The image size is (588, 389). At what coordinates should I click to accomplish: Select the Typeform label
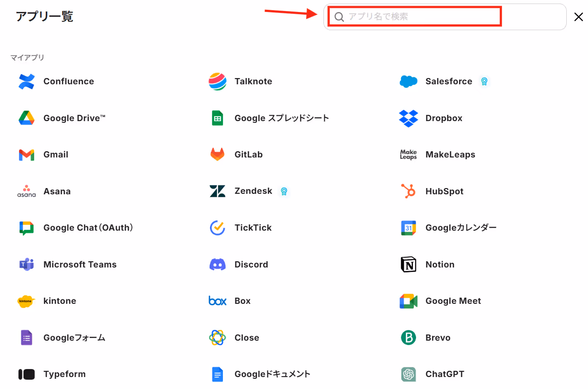[x=65, y=374]
